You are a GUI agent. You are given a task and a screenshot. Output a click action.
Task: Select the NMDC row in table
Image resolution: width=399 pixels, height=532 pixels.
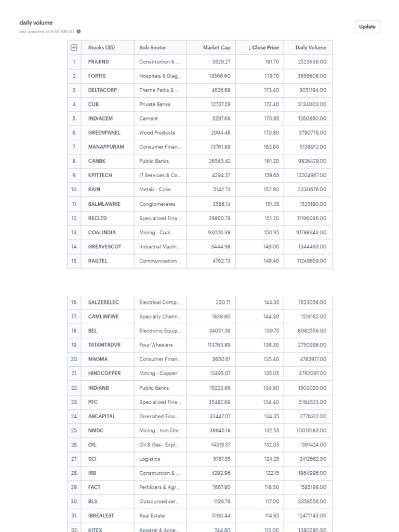click(200, 431)
